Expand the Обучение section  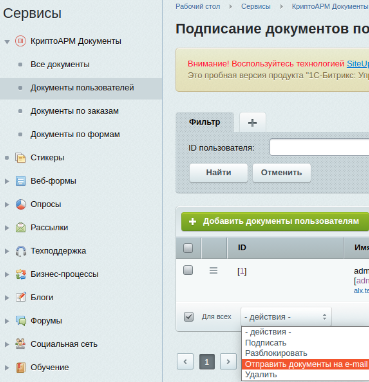[x=7, y=367]
